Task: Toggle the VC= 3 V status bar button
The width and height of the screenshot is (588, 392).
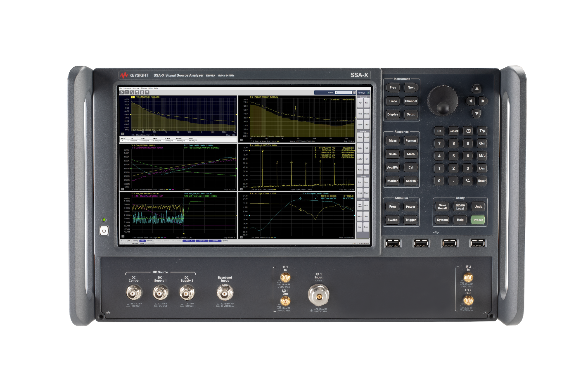Action: pos(189,241)
